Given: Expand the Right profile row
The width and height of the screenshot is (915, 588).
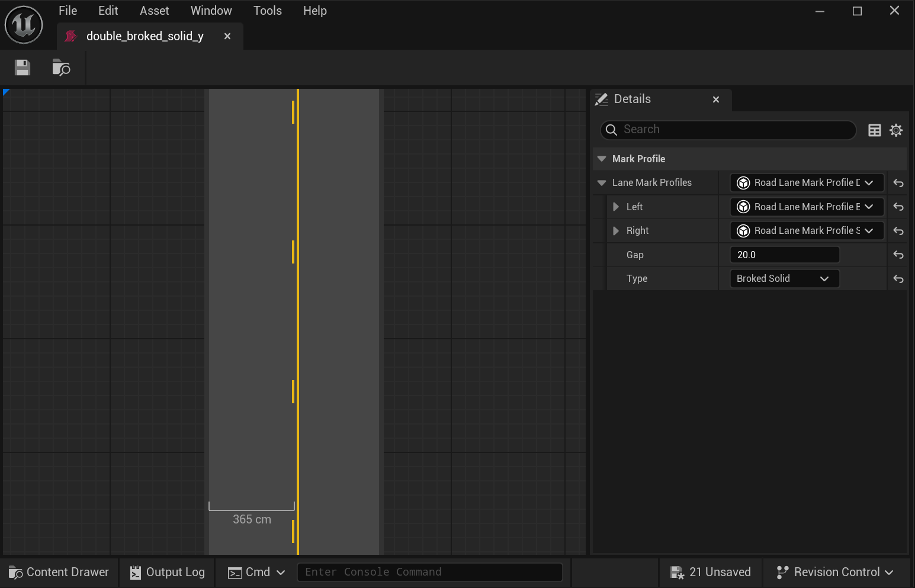Looking at the screenshot, I should point(616,230).
